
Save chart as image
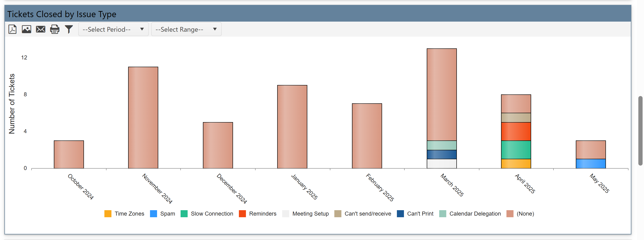(x=26, y=29)
